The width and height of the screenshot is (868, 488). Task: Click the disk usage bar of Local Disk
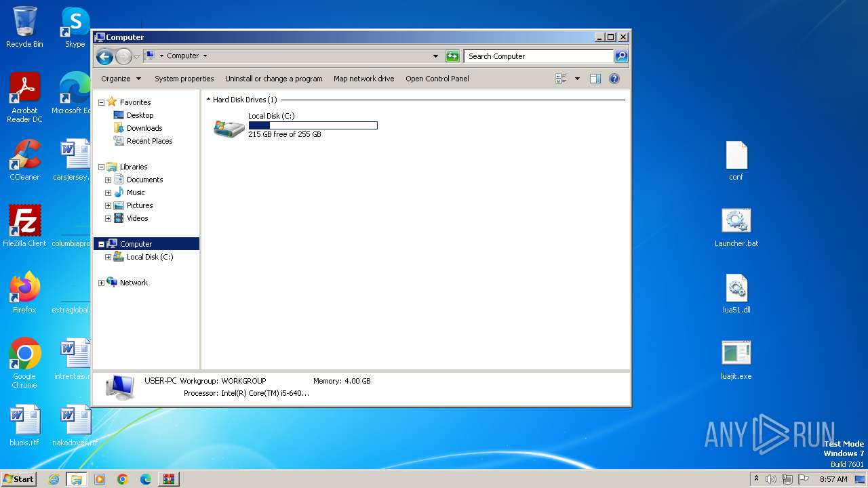click(x=313, y=125)
